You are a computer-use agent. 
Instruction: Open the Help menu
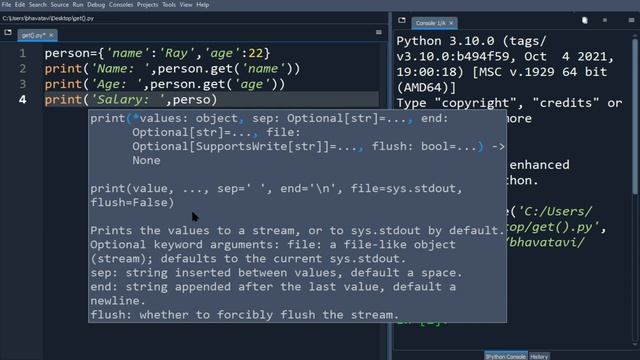coord(202,5)
